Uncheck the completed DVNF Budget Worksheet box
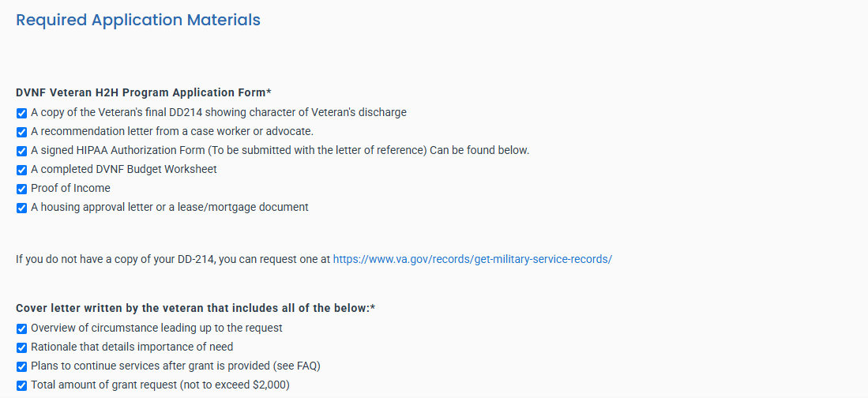 [x=21, y=170]
